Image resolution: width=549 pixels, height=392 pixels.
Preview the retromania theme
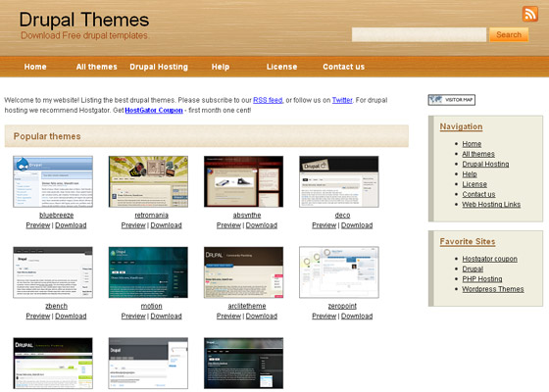point(133,225)
